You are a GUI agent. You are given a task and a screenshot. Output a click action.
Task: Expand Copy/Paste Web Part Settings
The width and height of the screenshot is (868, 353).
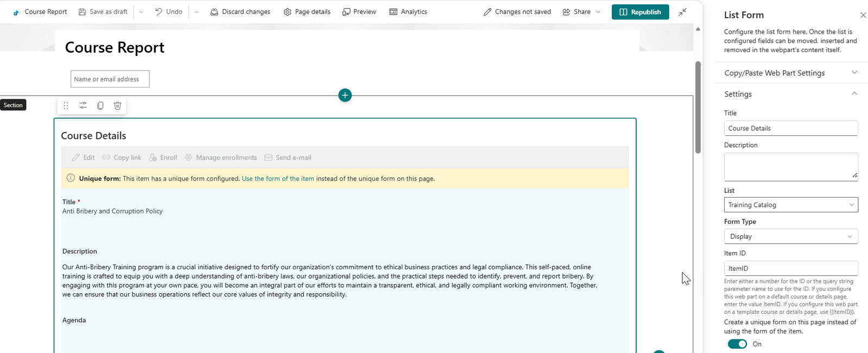791,73
